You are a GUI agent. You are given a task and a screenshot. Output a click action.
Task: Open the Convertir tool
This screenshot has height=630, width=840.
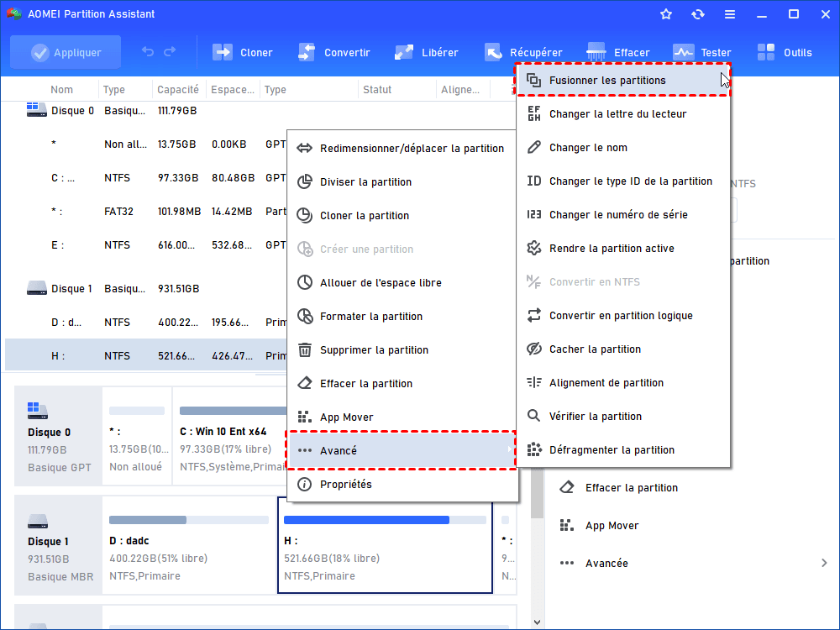pos(307,52)
